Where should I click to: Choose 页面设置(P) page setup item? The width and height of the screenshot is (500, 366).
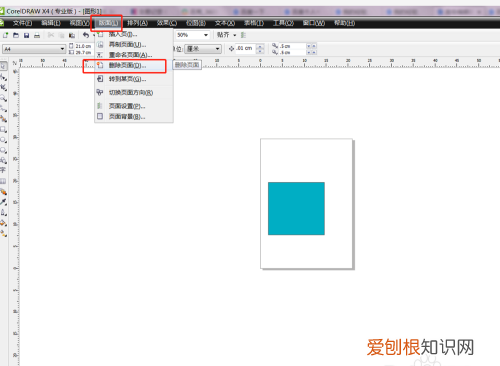point(134,106)
